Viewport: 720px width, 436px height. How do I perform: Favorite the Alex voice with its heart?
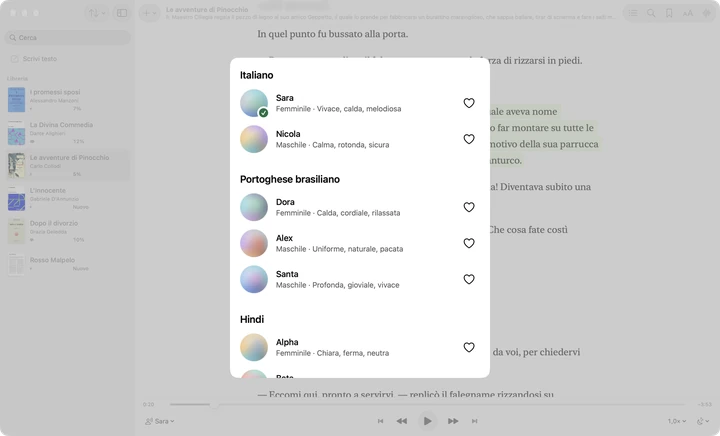click(468, 243)
